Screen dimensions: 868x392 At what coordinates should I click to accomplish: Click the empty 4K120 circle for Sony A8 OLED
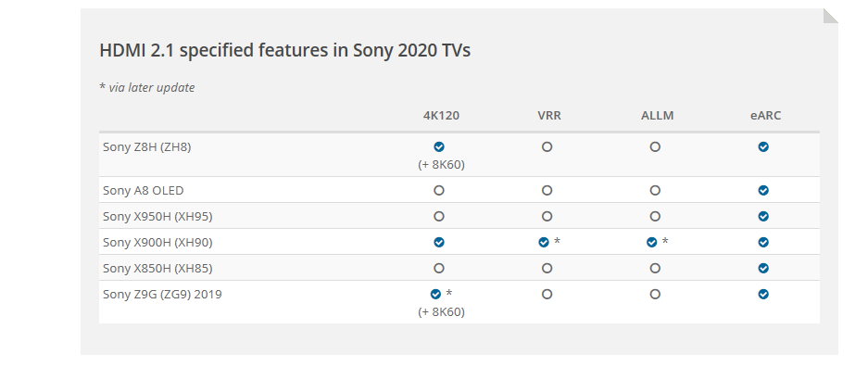439,190
